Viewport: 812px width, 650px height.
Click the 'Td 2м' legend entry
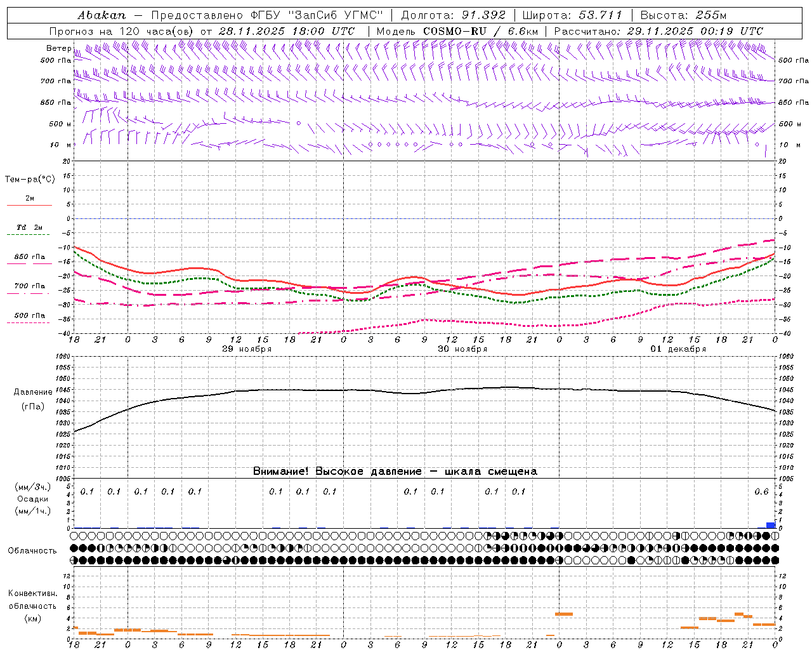coord(29,227)
